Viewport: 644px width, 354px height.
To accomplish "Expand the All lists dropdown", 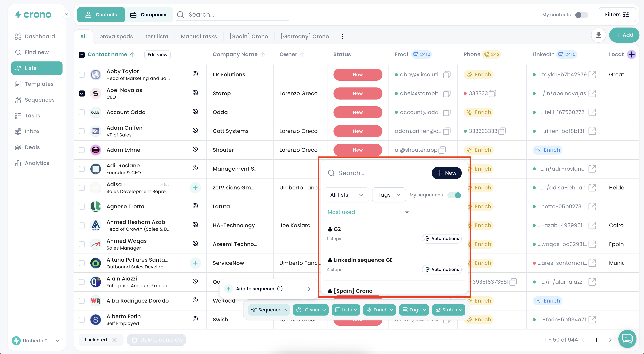I will tap(346, 195).
